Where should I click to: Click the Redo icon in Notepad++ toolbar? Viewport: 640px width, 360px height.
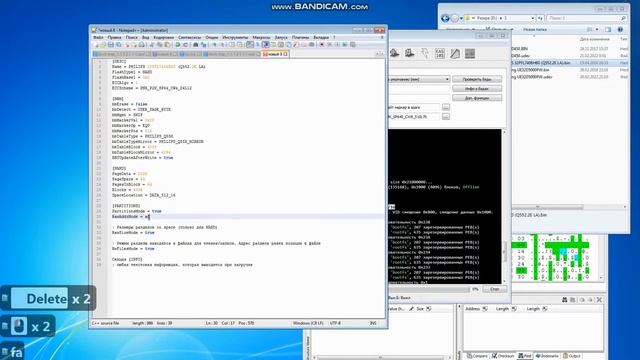pos(185,44)
